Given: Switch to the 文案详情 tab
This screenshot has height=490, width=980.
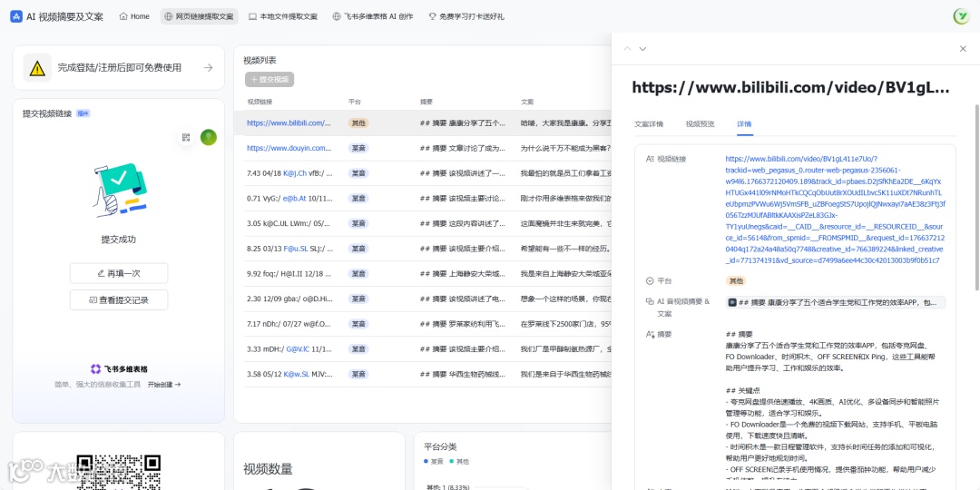Looking at the screenshot, I should [x=649, y=123].
